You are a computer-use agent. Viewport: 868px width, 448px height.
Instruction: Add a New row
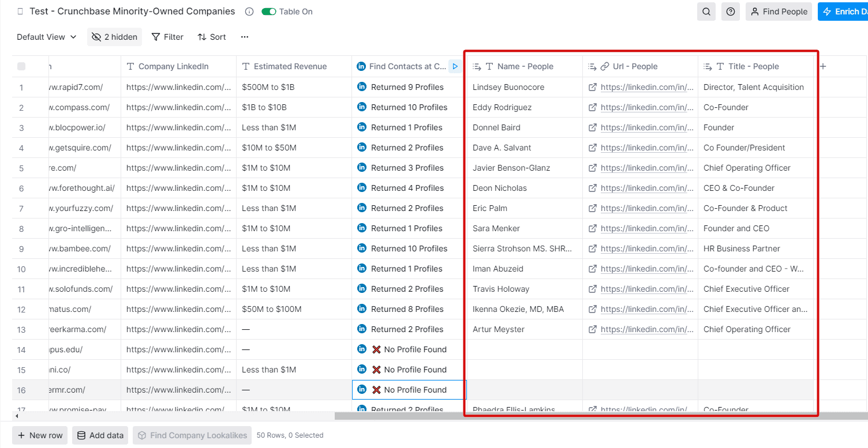point(40,435)
